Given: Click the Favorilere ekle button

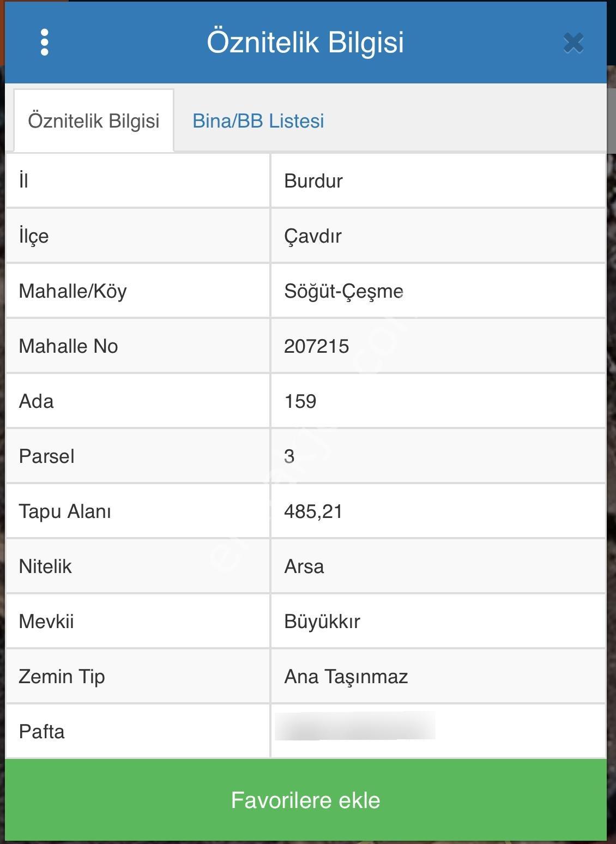Looking at the screenshot, I should (306, 800).
